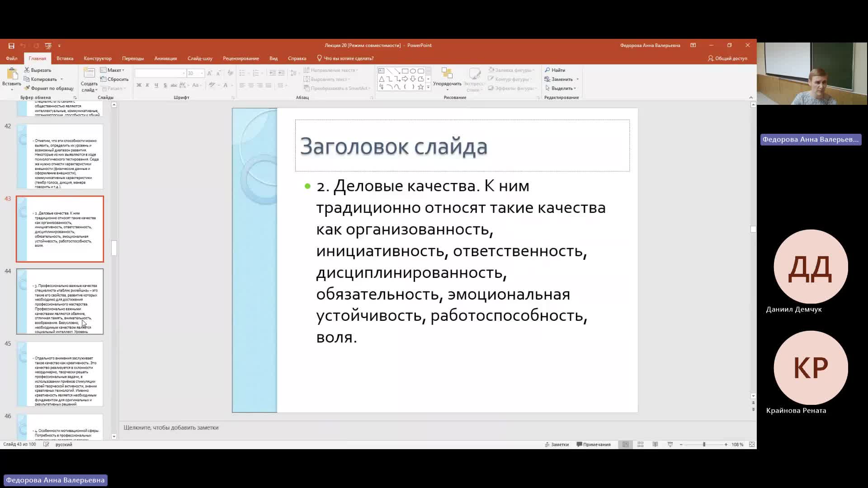Toggle text shadow S formatting
The height and width of the screenshot is (488, 868).
pos(165,85)
